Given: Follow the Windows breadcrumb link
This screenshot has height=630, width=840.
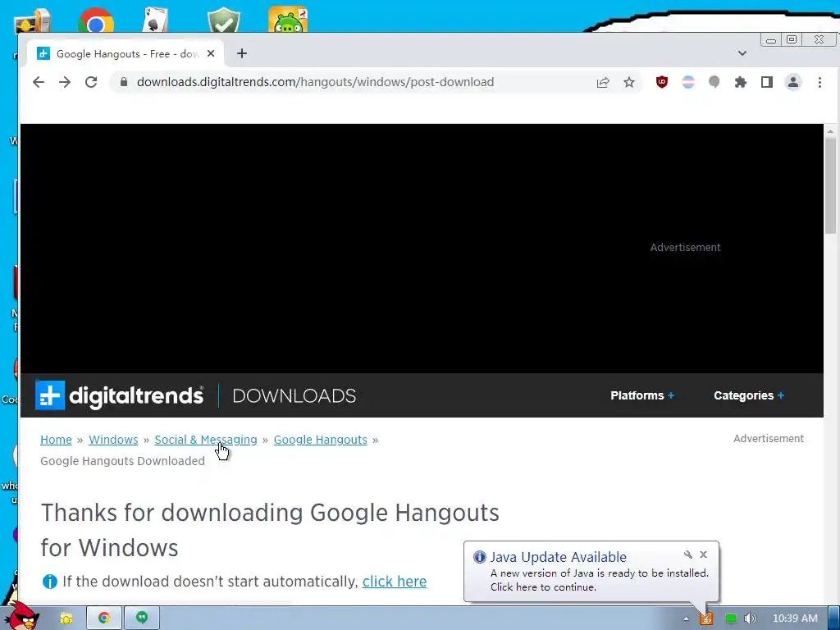Looking at the screenshot, I should (113, 440).
